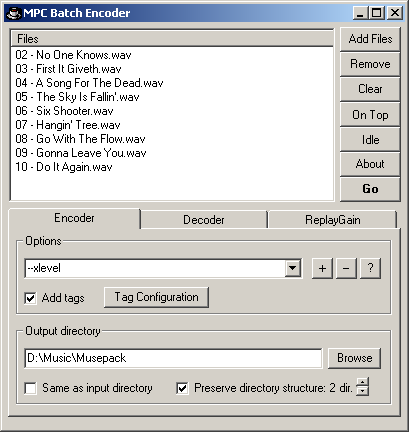Select 09 - Gonna Leave You.wav

coord(81,153)
